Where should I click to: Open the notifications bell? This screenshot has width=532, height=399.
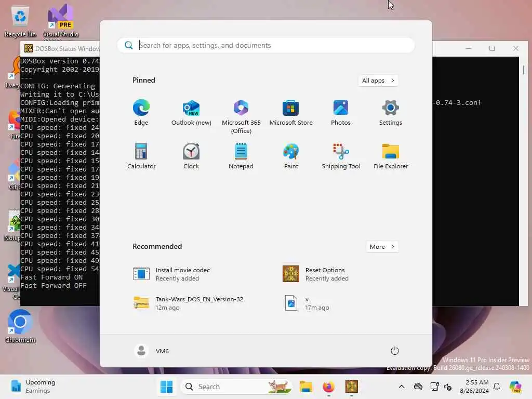(497, 387)
